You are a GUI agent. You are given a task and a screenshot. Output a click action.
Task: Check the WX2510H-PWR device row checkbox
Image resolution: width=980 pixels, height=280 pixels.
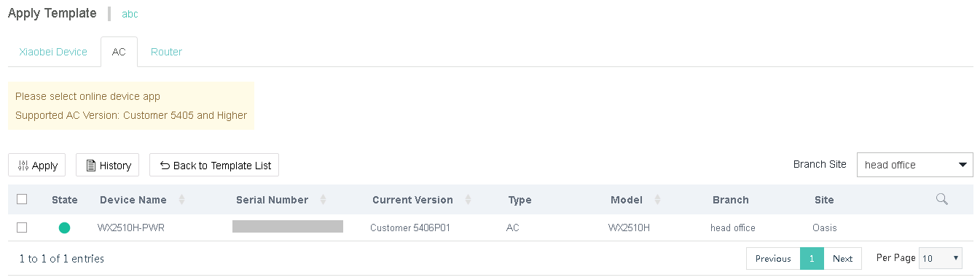point(22,227)
